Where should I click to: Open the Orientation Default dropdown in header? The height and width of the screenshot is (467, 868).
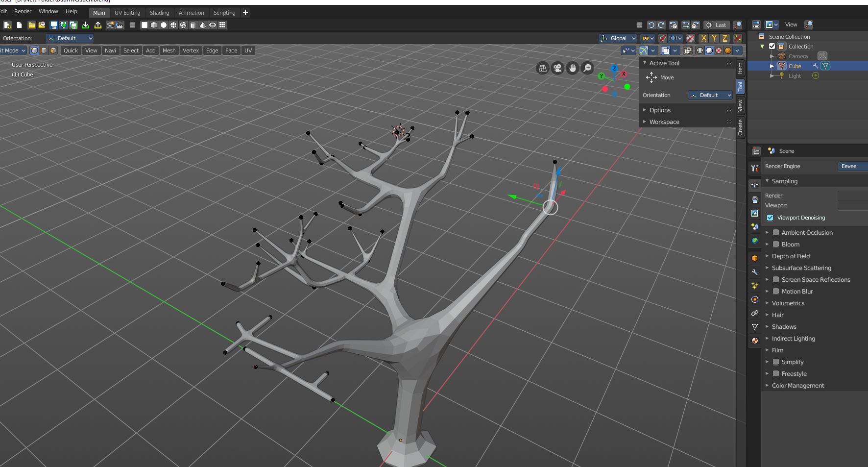pos(70,38)
